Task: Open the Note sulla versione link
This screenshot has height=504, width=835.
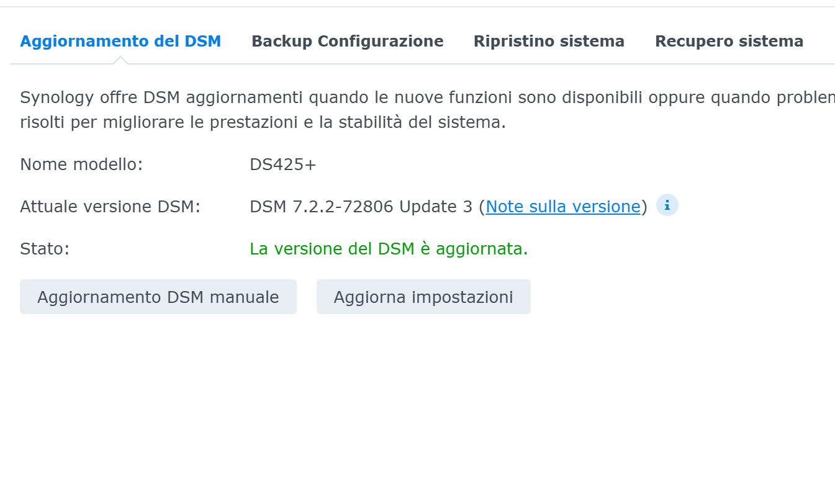Action: 562,207
